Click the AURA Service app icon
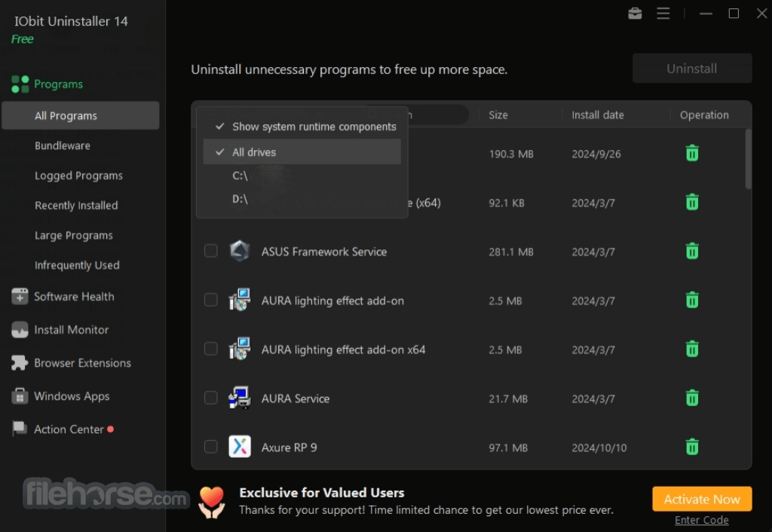 pos(240,398)
